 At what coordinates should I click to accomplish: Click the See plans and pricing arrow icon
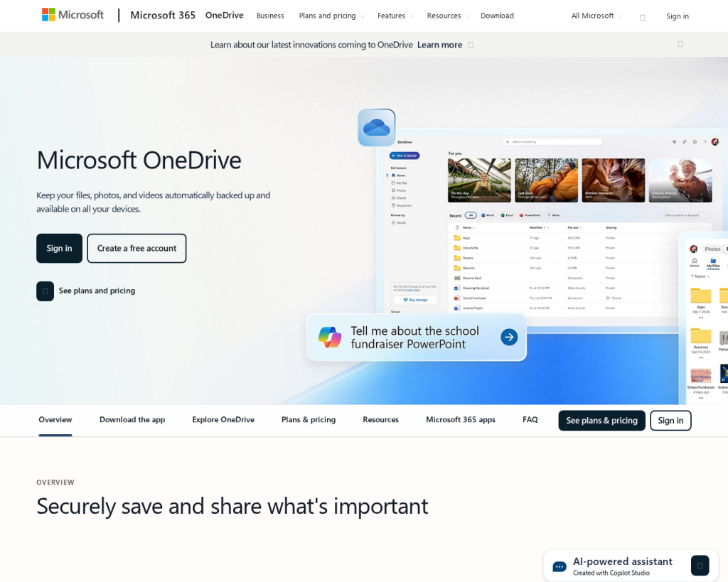(x=45, y=291)
